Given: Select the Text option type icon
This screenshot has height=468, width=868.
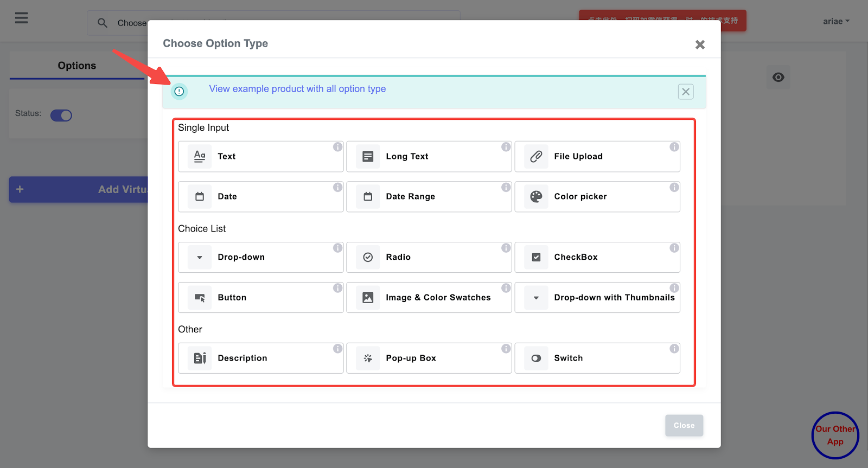Looking at the screenshot, I should coord(200,157).
